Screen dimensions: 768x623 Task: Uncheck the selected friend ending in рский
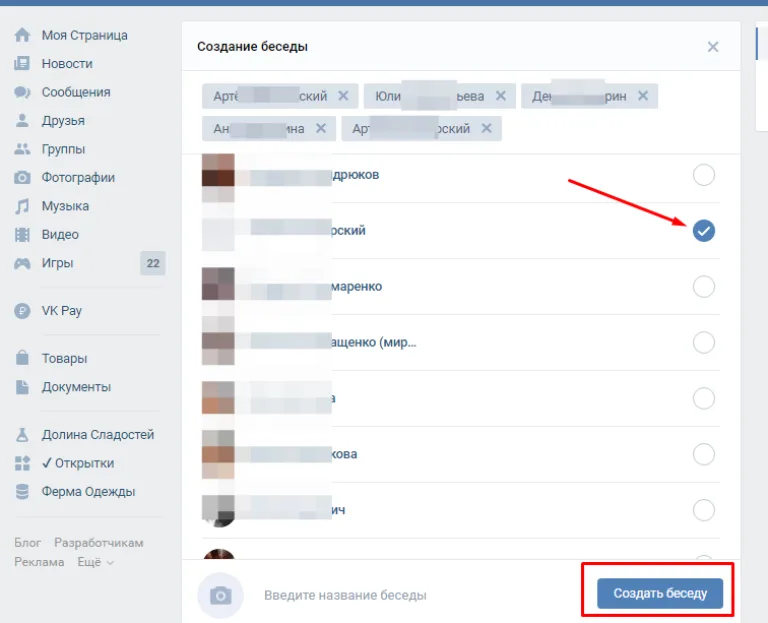[704, 231]
